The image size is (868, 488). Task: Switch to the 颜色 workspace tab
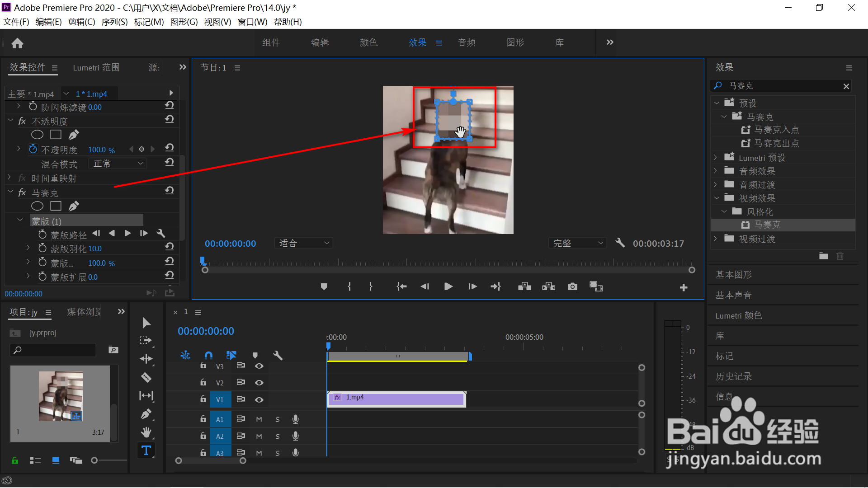368,42
